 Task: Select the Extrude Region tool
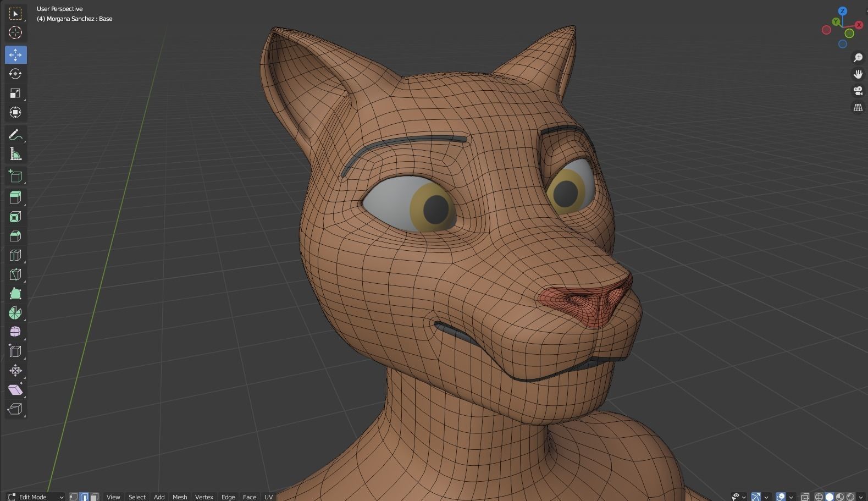[15, 197]
